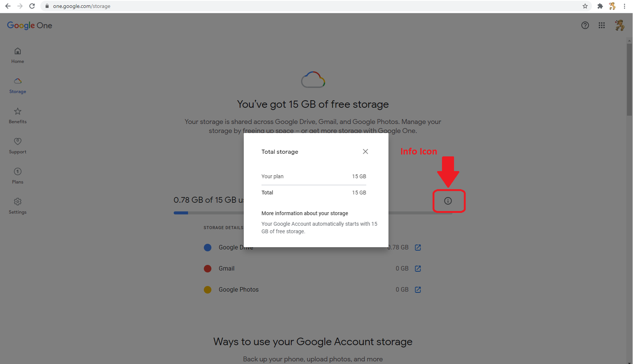Screen dimensions: 633x364
Task: Click the storage info icon
Action: pos(448,201)
